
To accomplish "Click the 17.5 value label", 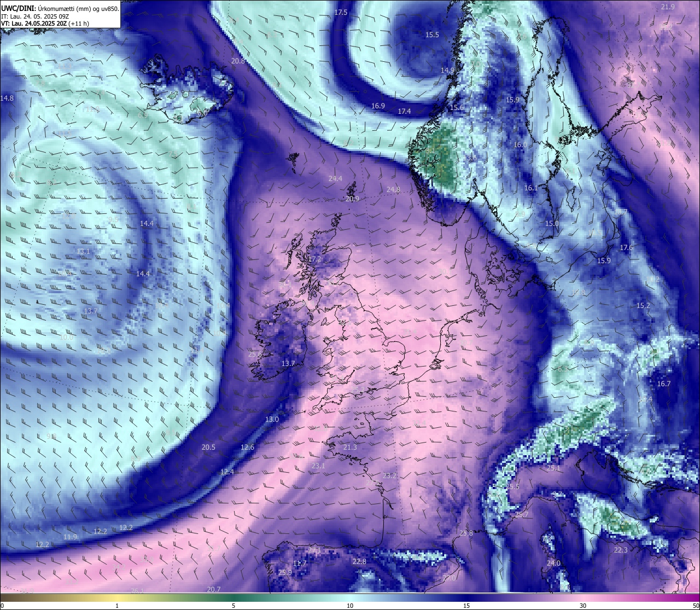I will pos(341,12).
